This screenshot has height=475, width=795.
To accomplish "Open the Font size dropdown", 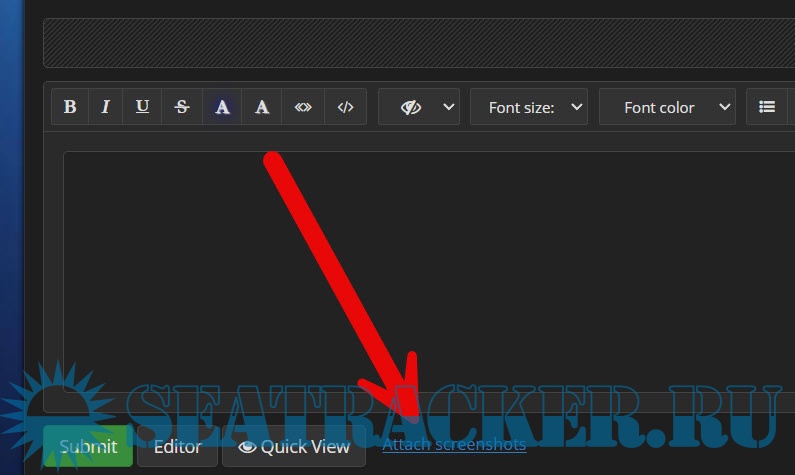I will click(529, 107).
